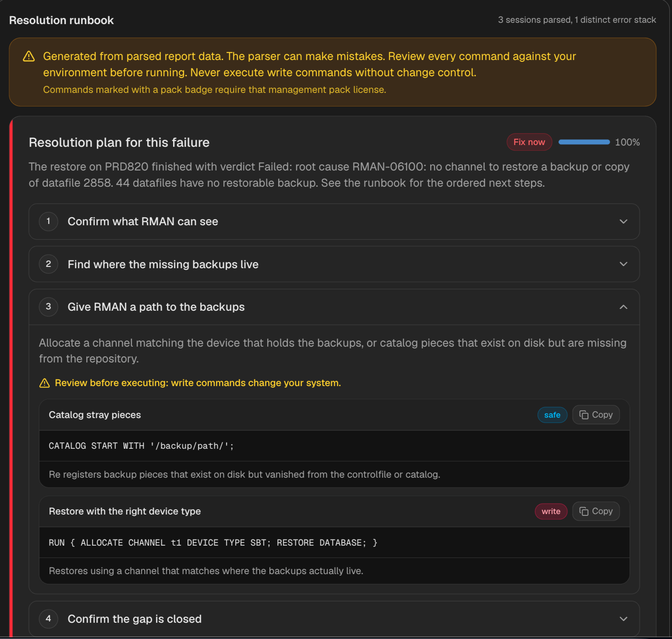Screen dimensions: 672x639
Task: Collapse the "Give RMAN a path" chevron
Action: pos(623,307)
